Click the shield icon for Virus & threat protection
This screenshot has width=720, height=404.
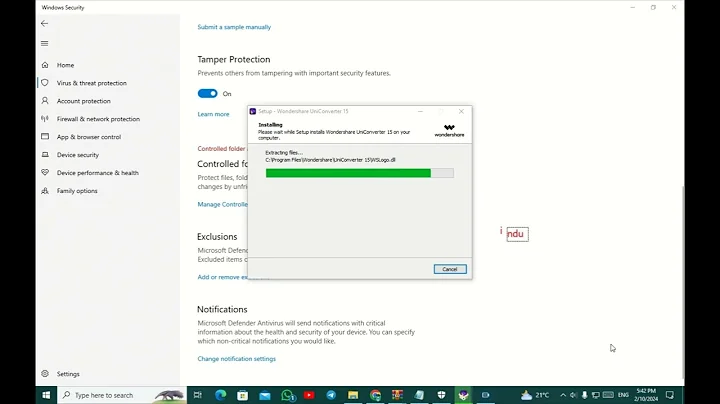(x=45, y=83)
